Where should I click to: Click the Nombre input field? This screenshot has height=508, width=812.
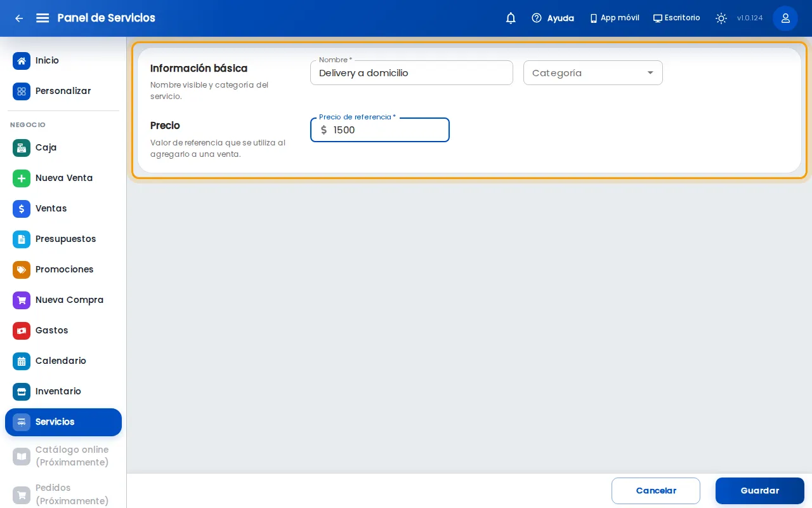412,73
